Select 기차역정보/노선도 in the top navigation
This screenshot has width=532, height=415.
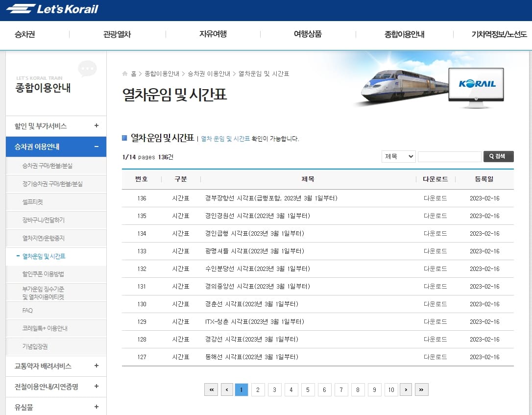tap(500, 35)
